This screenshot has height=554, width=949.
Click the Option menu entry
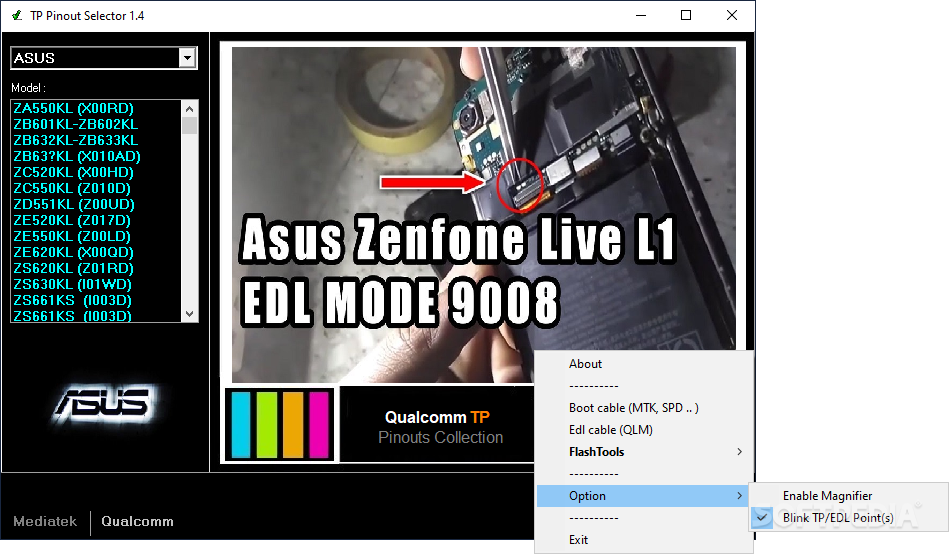[645, 496]
